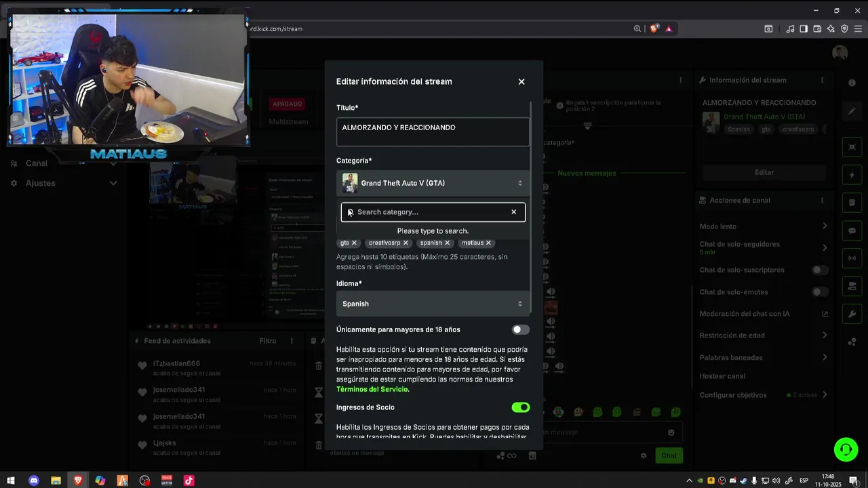868x488 pixels.
Task: Open Windows Start menu
Action: pos(11,481)
